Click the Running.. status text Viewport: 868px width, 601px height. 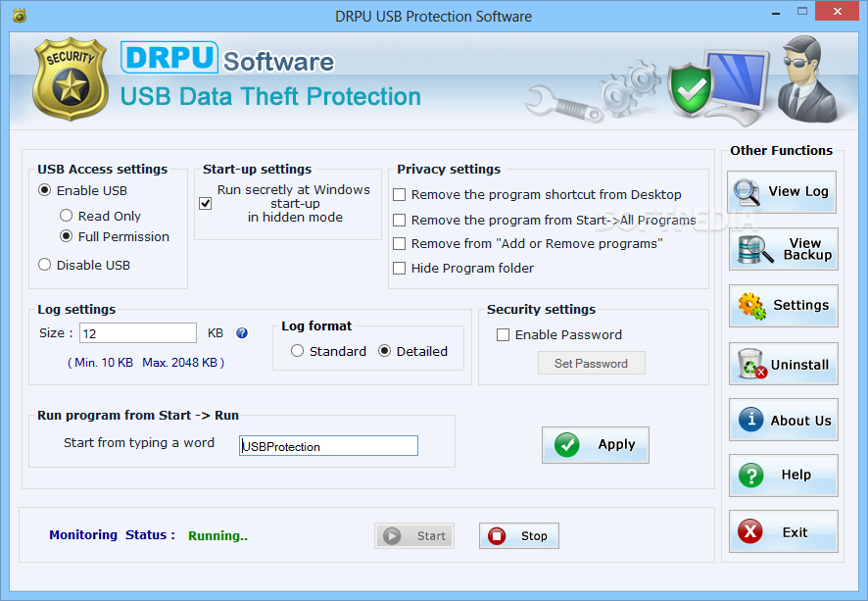click(218, 535)
